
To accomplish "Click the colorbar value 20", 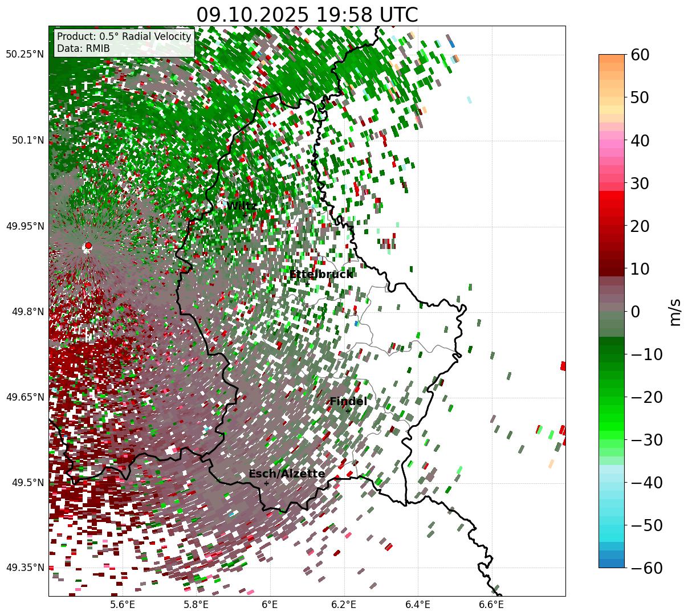I will coord(641,226).
